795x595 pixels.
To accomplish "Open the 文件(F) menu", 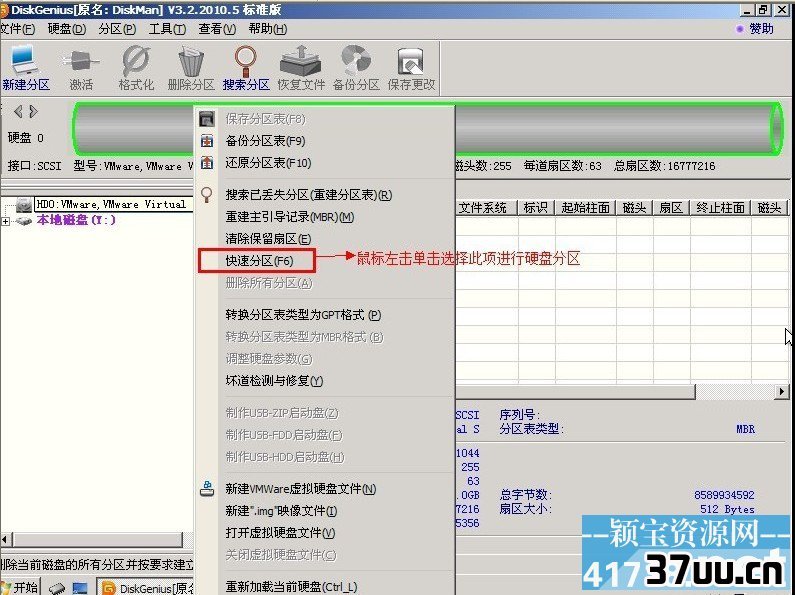I will click(x=17, y=29).
